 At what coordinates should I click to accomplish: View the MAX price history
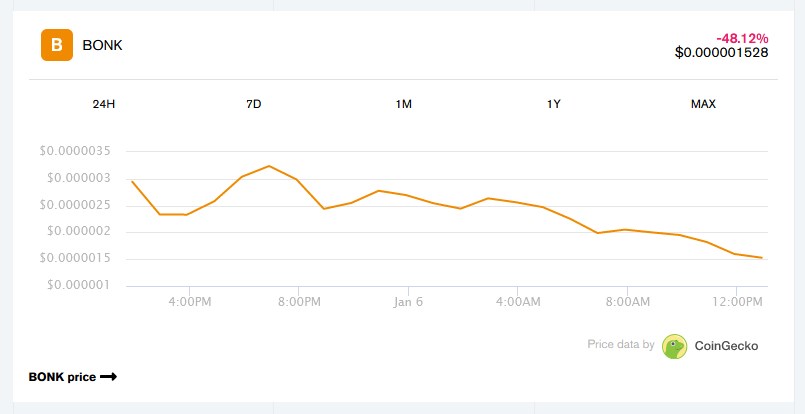pyautogui.click(x=703, y=104)
